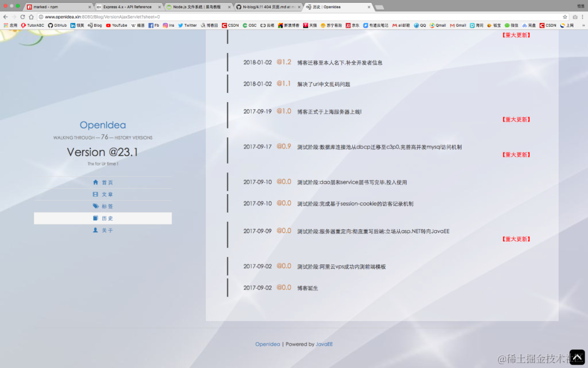Open the 上网 bookmark
This screenshot has height=368, width=588.
tap(567, 26)
